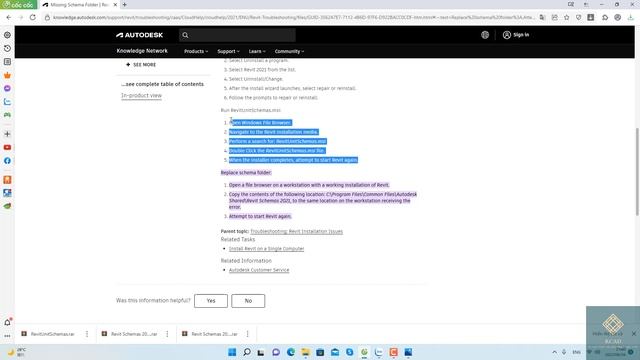Screen dimensions: 640x360
Task: Open the notifications bell in the sidebar
Action: pos(7,322)
